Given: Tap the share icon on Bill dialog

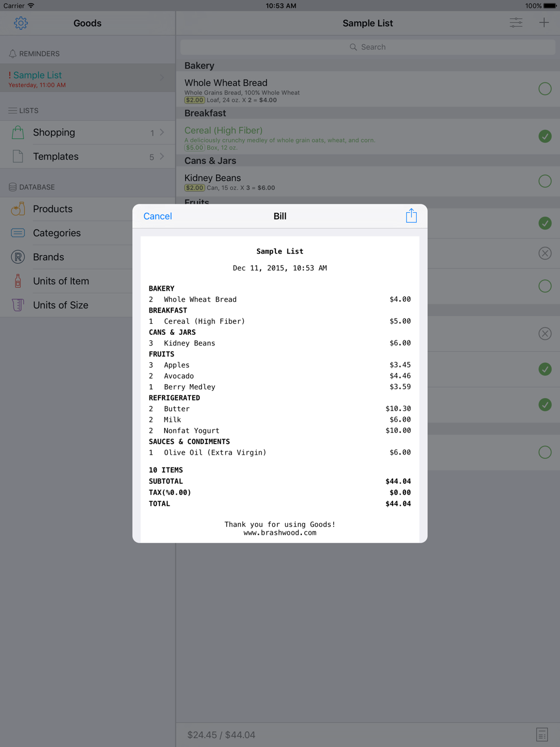Looking at the screenshot, I should click(411, 216).
